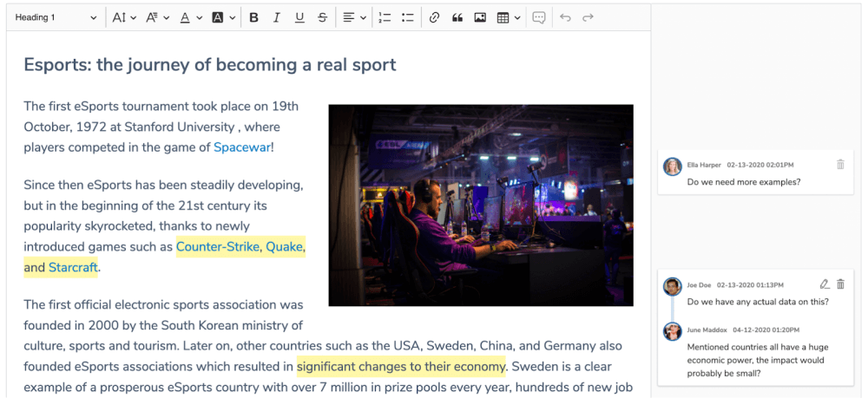Toggle bold formatting
Image resolution: width=868 pixels, height=398 pixels.
(254, 17)
